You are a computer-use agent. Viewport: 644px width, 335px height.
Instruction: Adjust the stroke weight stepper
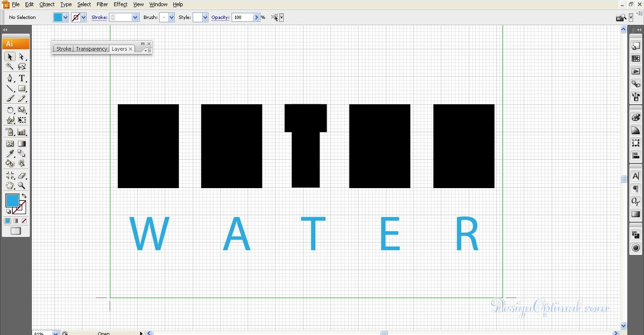pos(113,18)
